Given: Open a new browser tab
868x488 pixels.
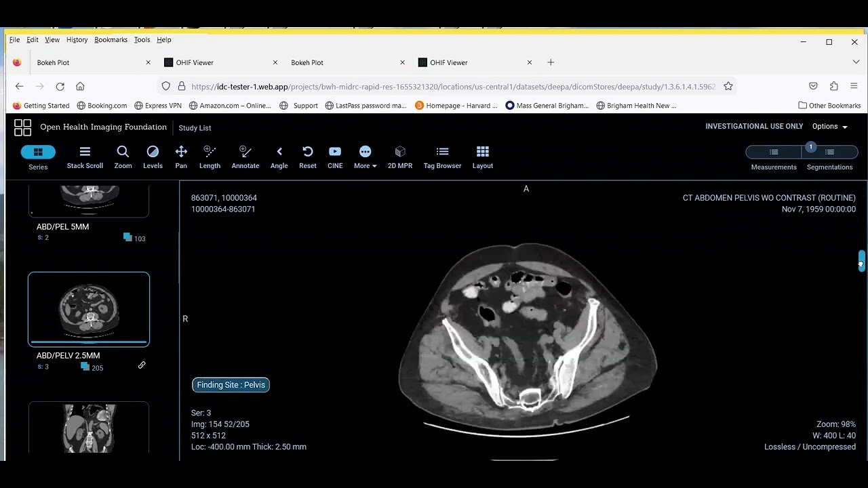Looking at the screenshot, I should (x=551, y=62).
